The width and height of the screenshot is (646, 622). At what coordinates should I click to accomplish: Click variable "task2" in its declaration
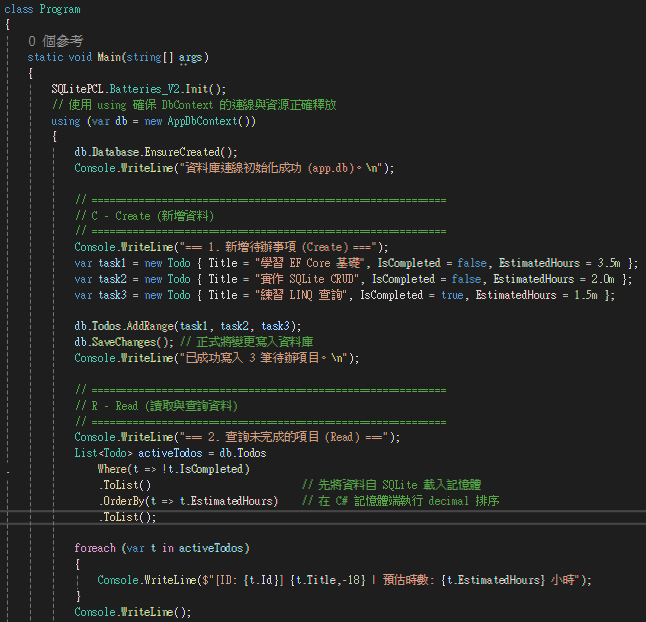pyautogui.click(x=112, y=279)
